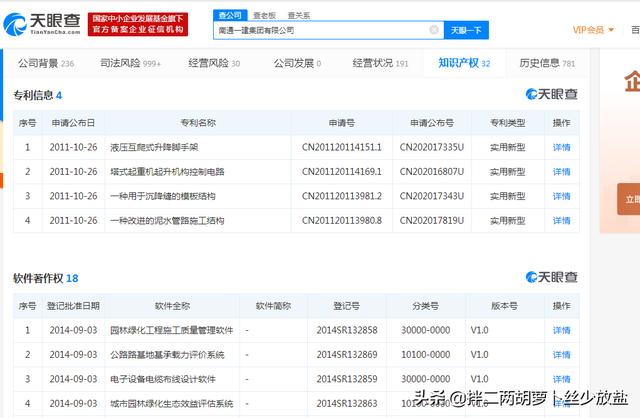Viewport: 640px width, 418px height.
Task: Click publication number CN202017343U
Action: 432,196
